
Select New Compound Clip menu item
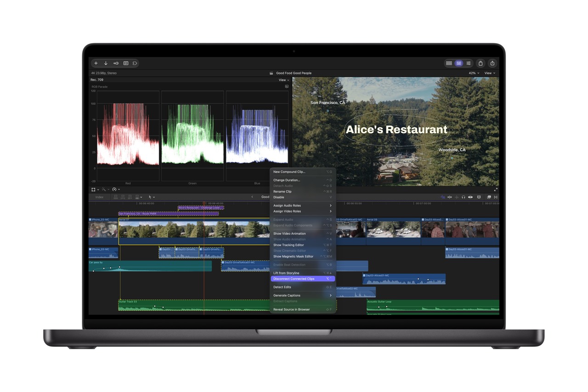303,172
